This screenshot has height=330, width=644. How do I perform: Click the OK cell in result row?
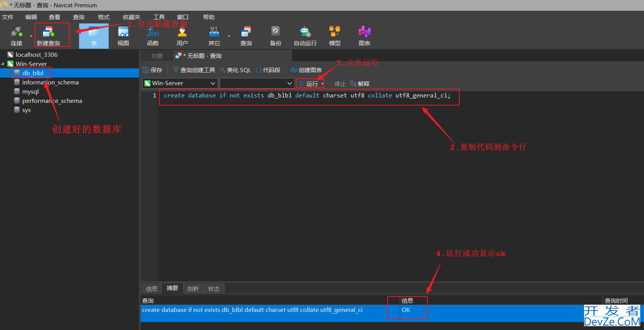(406, 310)
